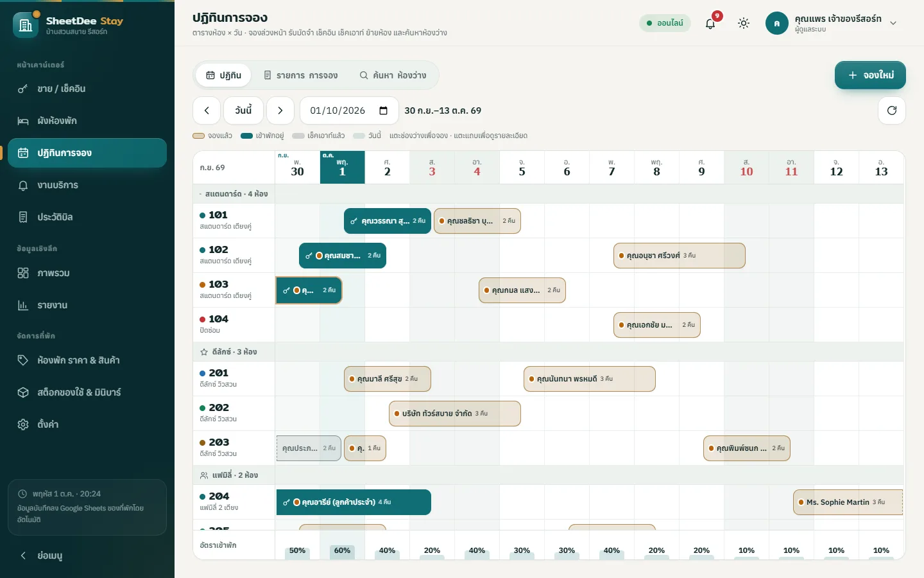Open คุณชลธิชา booking in room 101
924x578 pixels.
(x=477, y=221)
